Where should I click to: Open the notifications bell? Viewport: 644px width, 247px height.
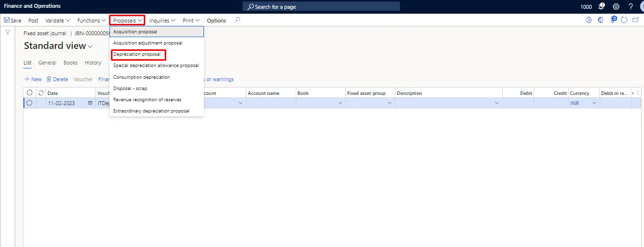tap(601, 6)
